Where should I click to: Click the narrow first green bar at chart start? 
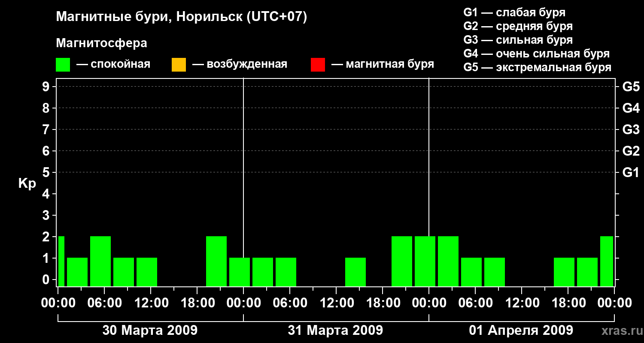click(x=61, y=261)
